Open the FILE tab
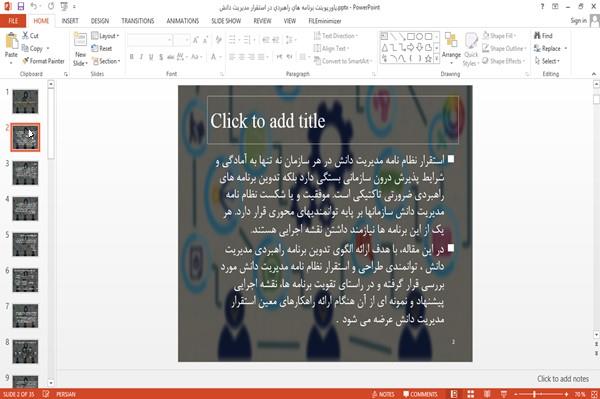 coord(13,21)
